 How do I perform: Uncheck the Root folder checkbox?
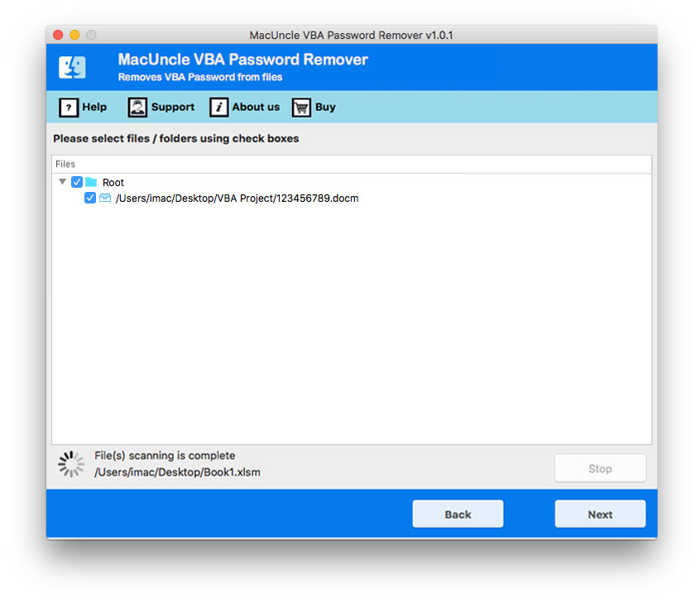click(77, 182)
